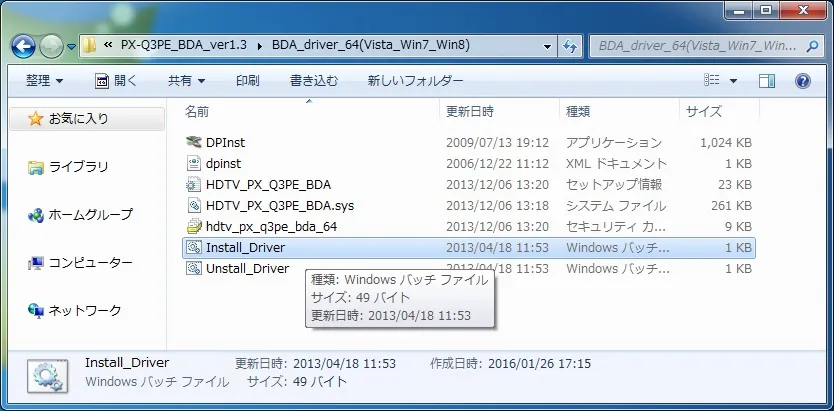Viewport: 834px width, 411px height.
Task: Click 書き込む in the toolbar
Action: [314, 81]
